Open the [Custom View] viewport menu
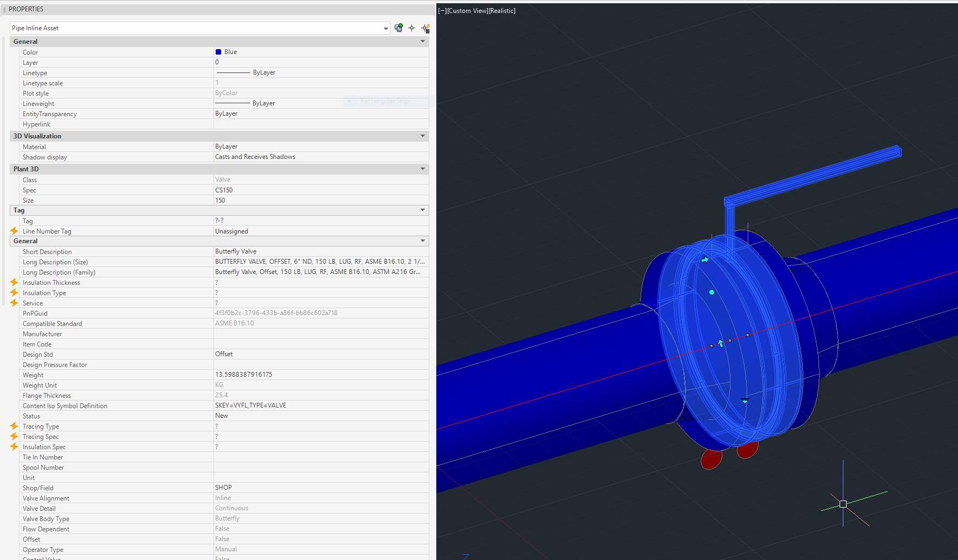This screenshot has width=958, height=560. [x=467, y=11]
